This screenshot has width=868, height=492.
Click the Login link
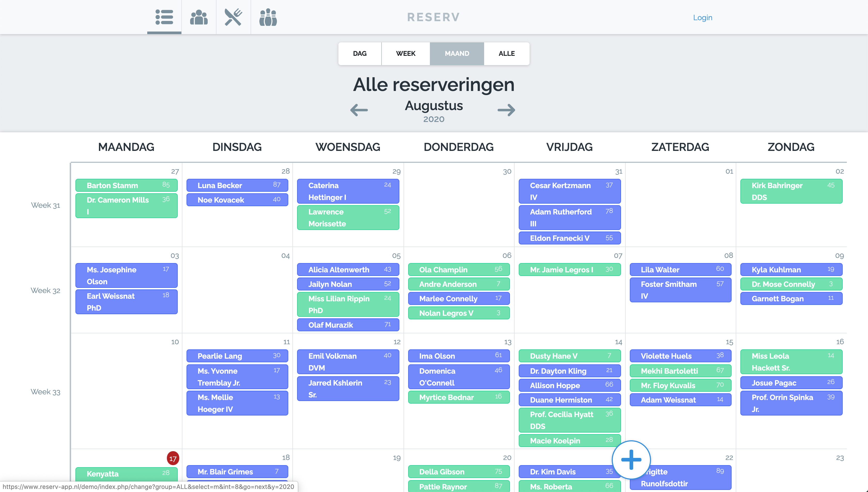coord(702,17)
